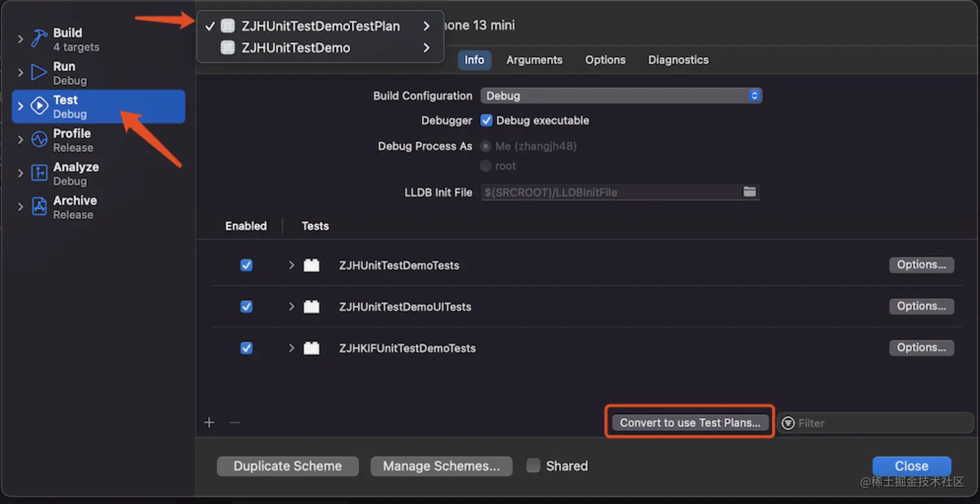This screenshot has width=980, height=504.
Task: Click the plus icon to add test
Action: click(209, 423)
